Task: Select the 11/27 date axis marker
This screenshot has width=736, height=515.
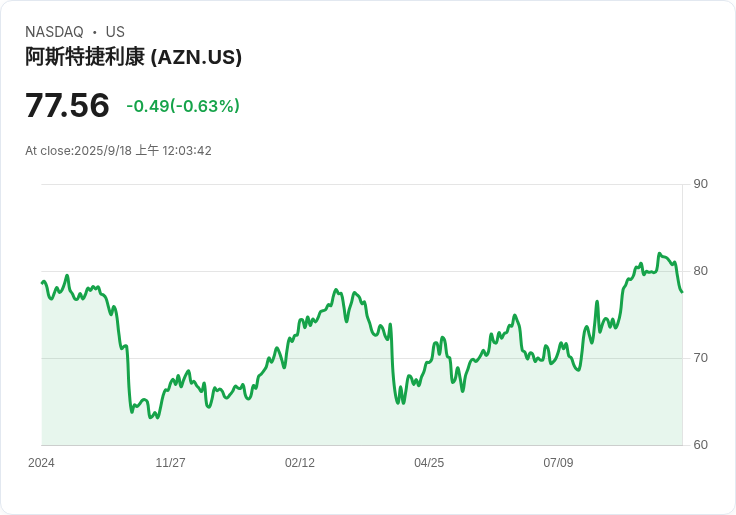Action: (170, 463)
